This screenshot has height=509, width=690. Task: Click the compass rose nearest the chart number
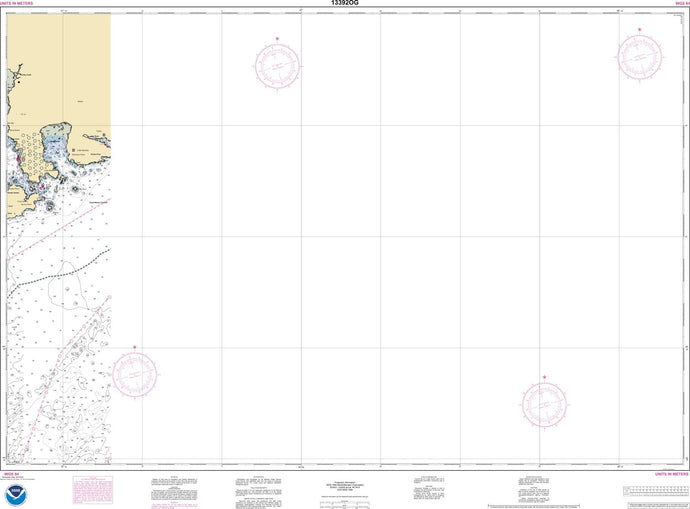277,65
